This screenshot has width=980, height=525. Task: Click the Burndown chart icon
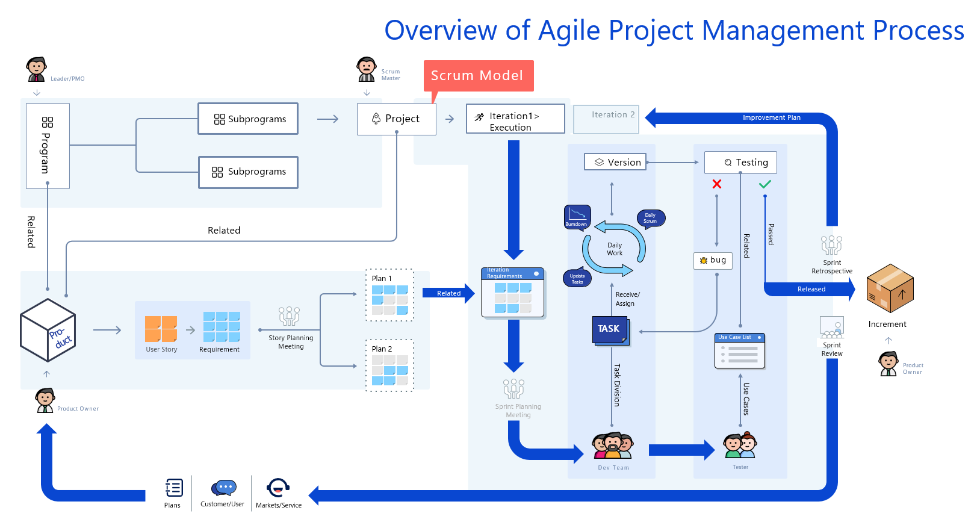(577, 216)
